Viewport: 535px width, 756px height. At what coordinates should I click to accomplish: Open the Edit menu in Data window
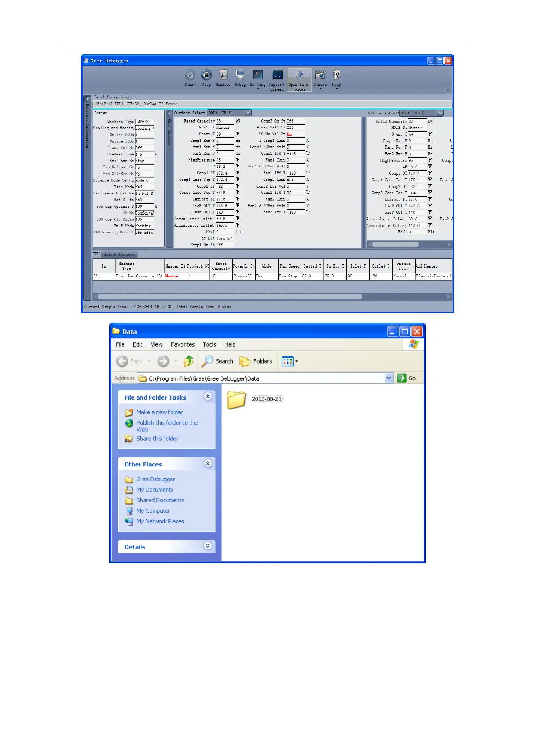(137, 344)
